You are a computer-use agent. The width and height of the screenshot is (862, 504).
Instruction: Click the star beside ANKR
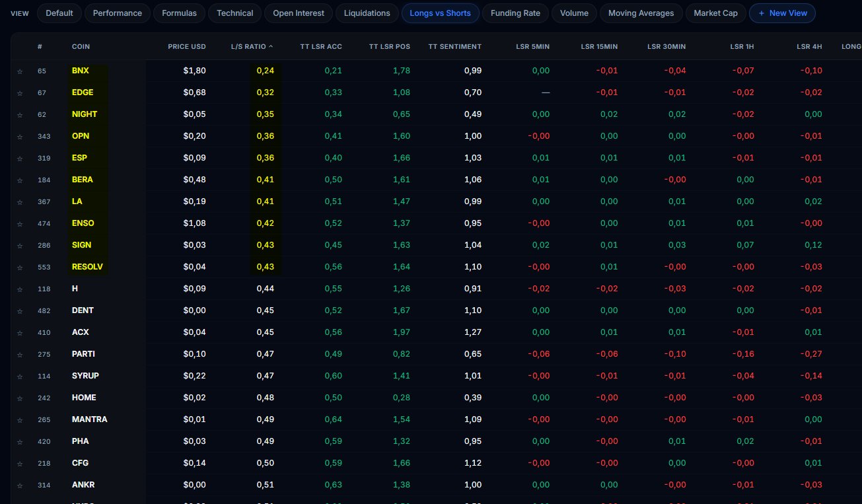tap(20, 486)
